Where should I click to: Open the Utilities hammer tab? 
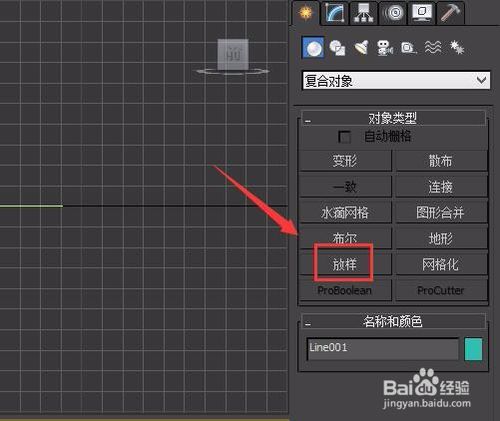click(450, 13)
